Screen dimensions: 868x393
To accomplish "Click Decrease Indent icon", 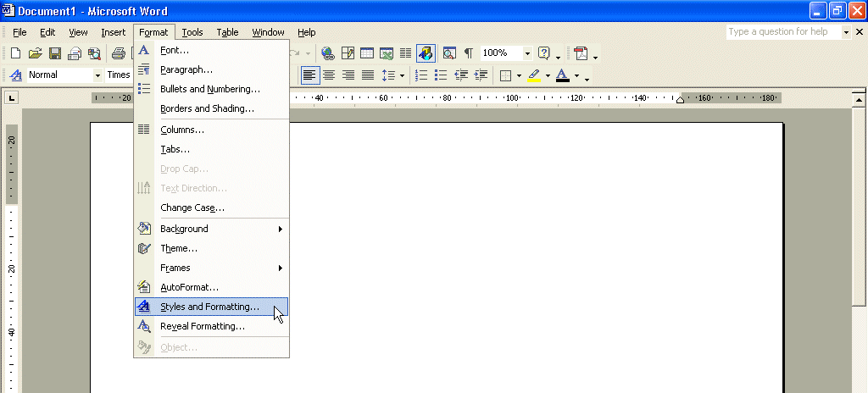I will (461, 75).
